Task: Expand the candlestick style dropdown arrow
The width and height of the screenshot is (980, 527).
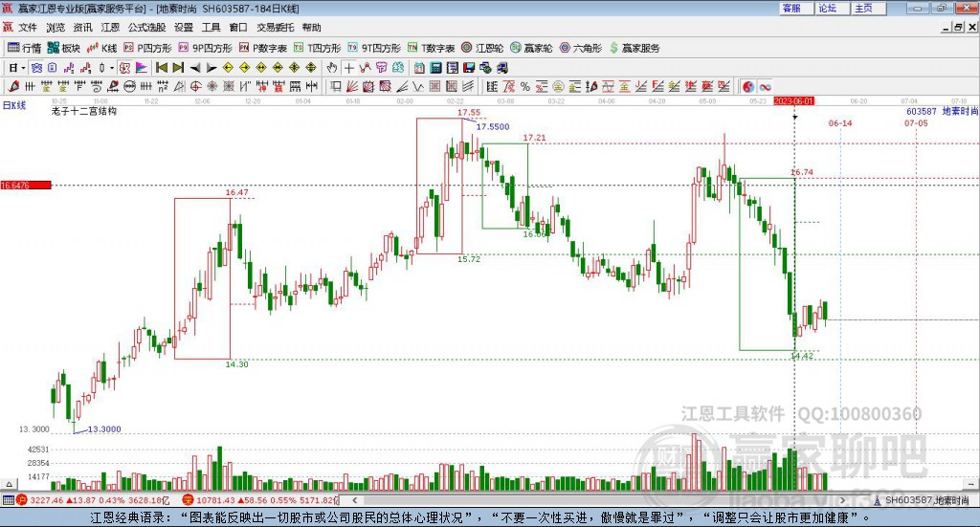Action: click(112, 68)
